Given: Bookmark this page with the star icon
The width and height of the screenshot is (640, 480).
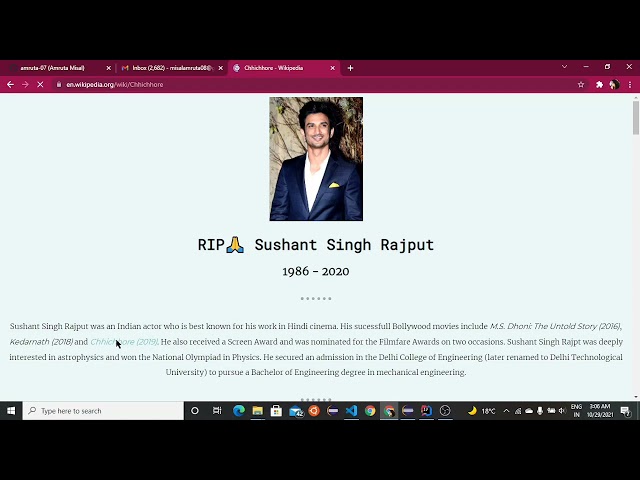Looking at the screenshot, I should (581, 84).
